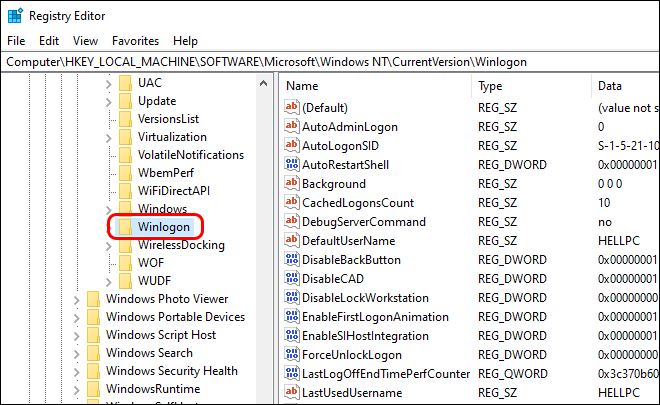Select Windows Portable Devices key label

(x=175, y=317)
